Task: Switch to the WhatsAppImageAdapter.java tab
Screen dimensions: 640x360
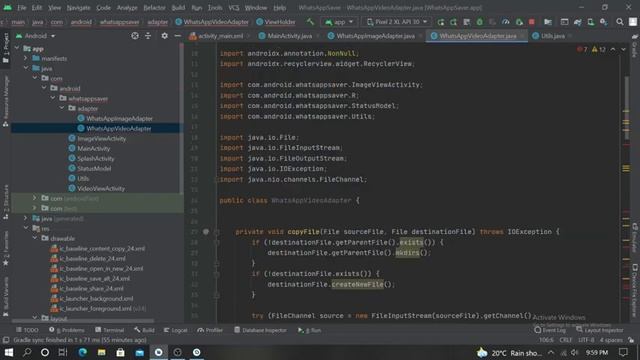Action: (375, 36)
